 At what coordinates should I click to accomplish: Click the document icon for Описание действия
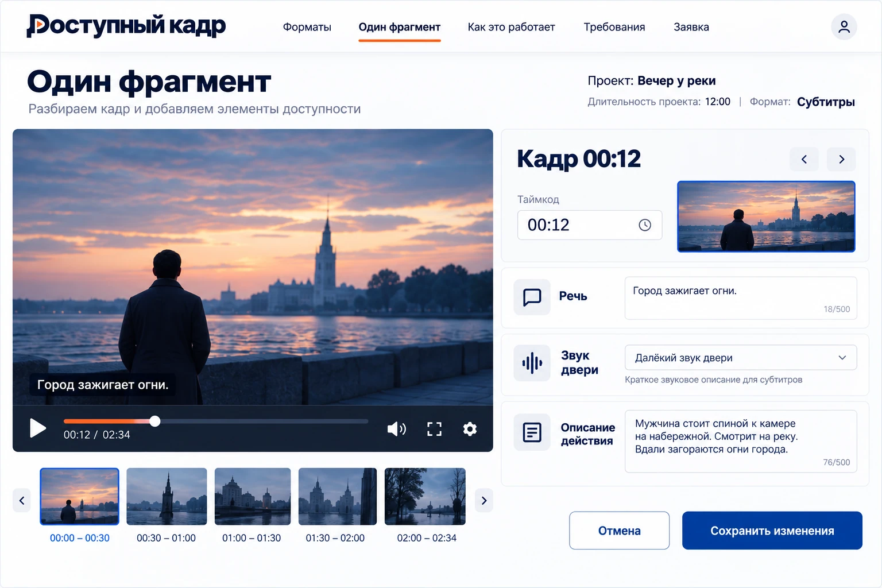coord(532,432)
